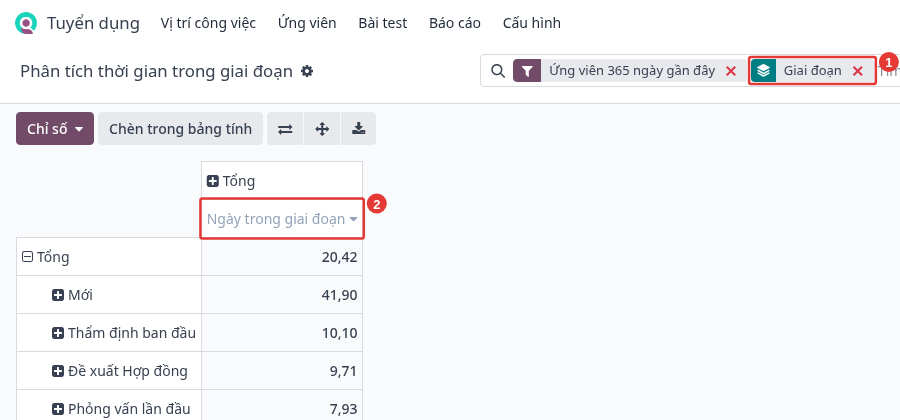This screenshot has height=420, width=900.
Task: Click the search magnifier icon
Action: 499,71
